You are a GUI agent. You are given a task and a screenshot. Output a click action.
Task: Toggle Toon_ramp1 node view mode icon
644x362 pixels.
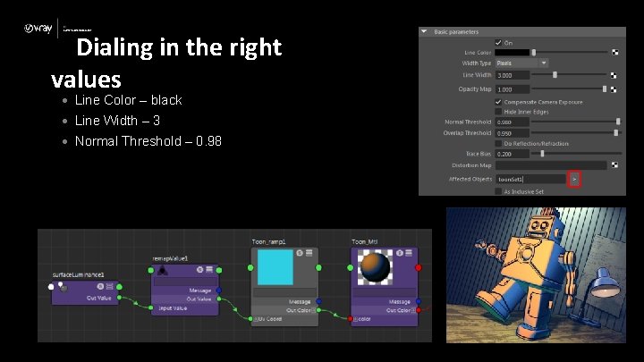[x=309, y=253]
